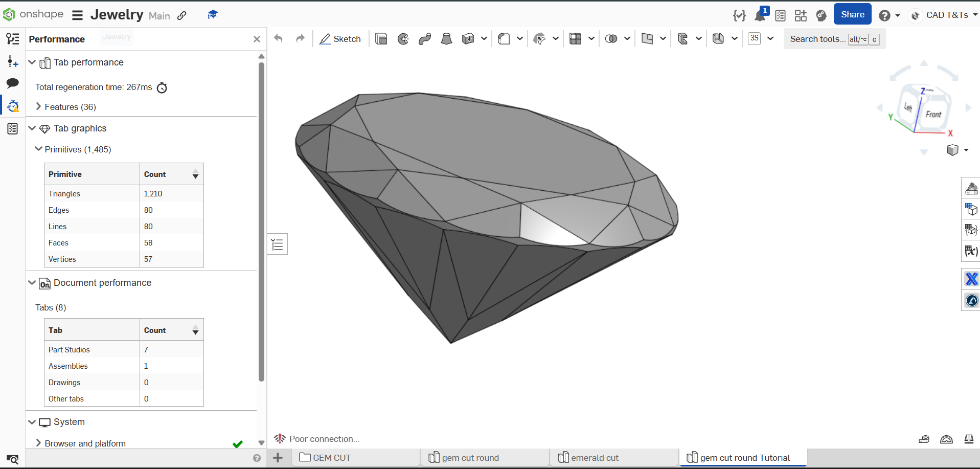Open the Fillet tool dropdown arrow
This screenshot has height=469, width=980.
520,39
